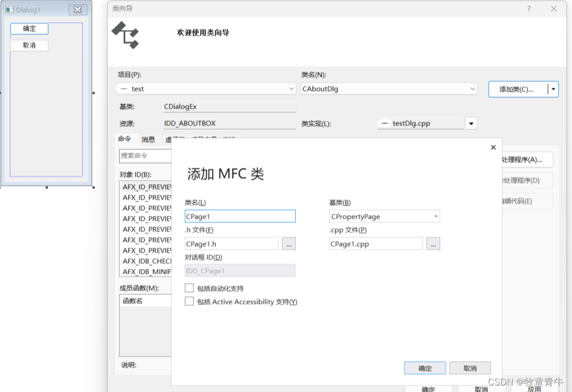
Task: Click the Dialog1 window title icon
Action: (10, 10)
